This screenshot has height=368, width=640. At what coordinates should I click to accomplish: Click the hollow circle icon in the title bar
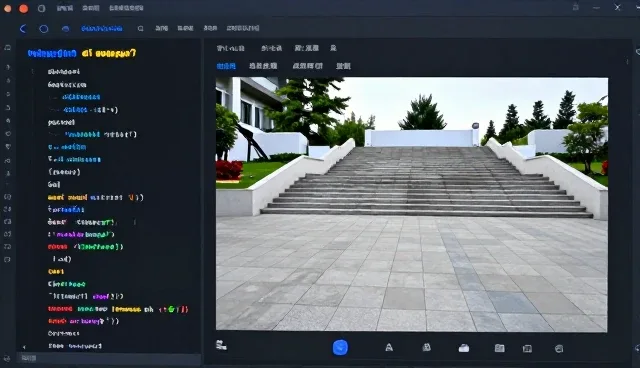click(42, 8)
